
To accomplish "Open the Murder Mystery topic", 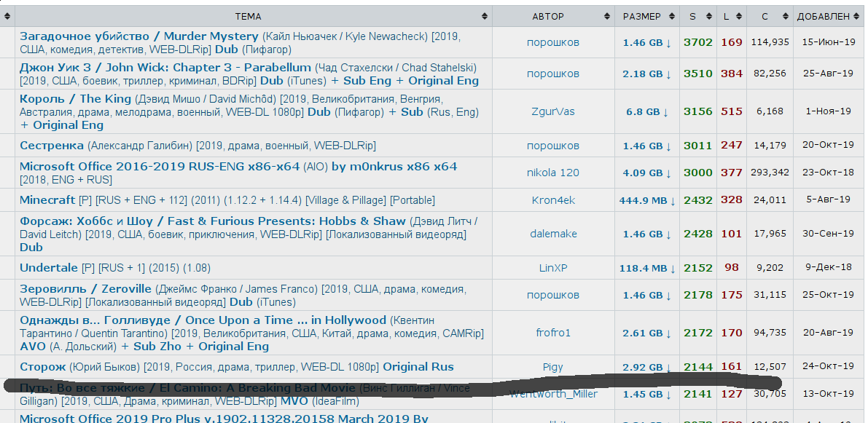I will (x=138, y=36).
